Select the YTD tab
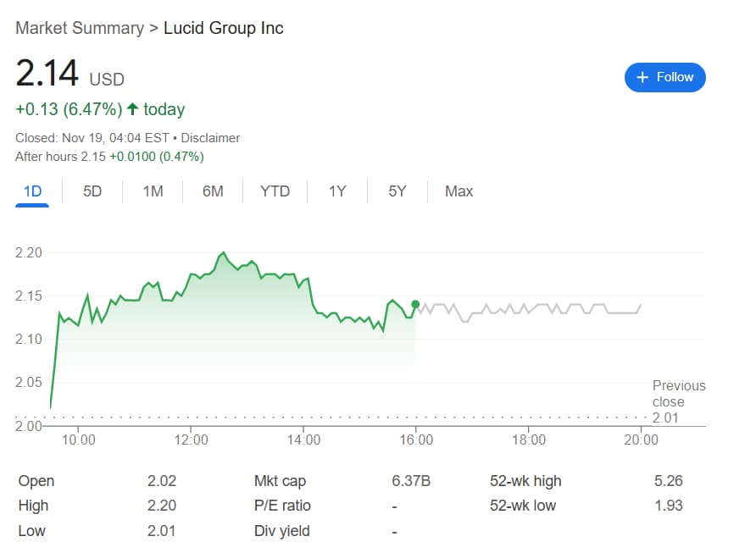 [x=275, y=191]
